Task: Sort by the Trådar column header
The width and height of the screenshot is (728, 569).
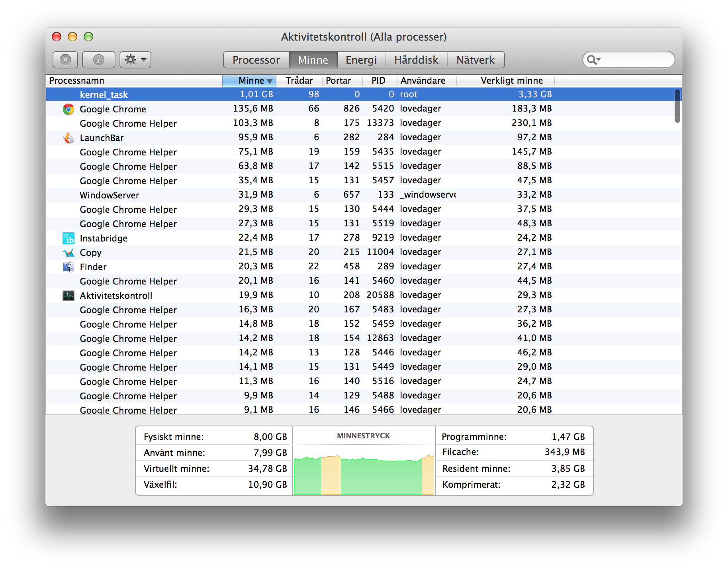Action: click(x=299, y=80)
